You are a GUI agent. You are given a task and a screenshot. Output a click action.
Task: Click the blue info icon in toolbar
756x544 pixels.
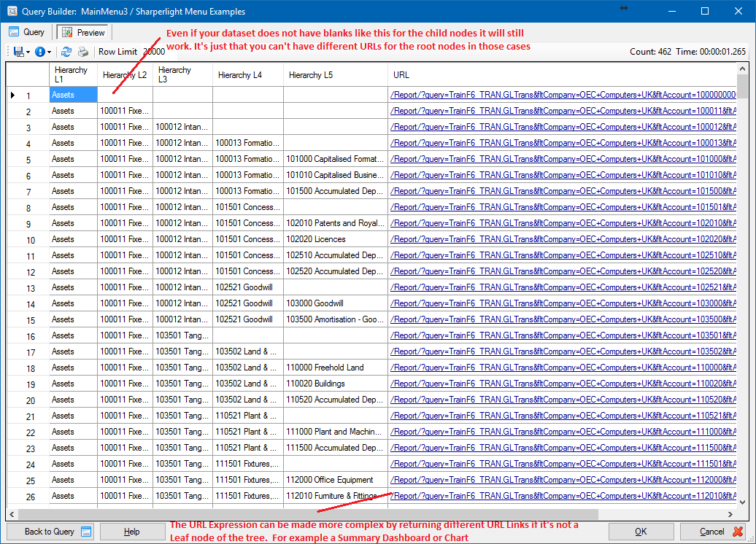40,52
